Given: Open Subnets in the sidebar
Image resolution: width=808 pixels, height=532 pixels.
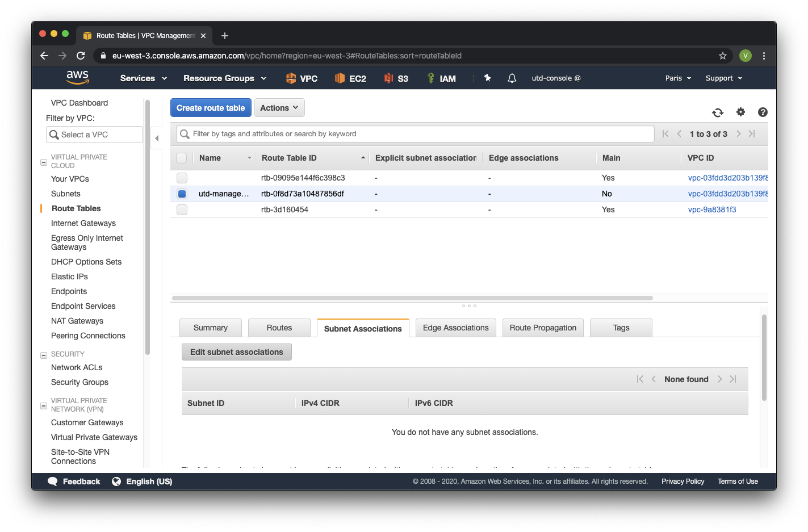Looking at the screenshot, I should click(x=66, y=194).
